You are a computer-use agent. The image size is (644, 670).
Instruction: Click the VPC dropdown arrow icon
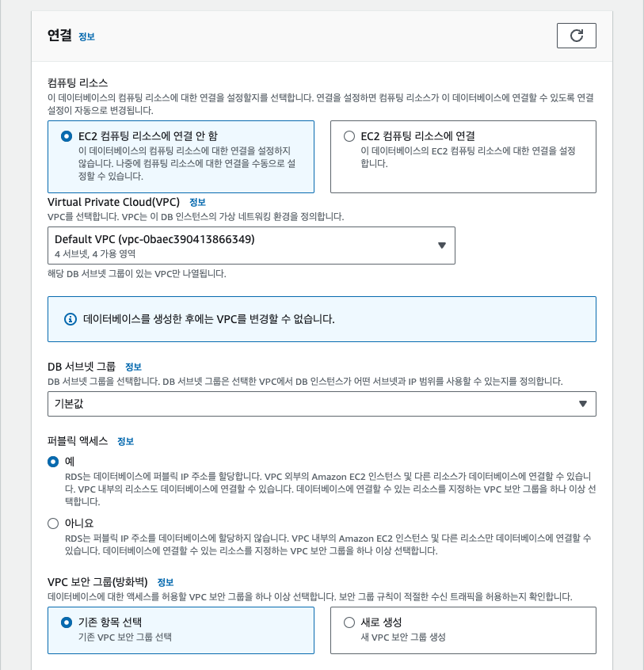[x=442, y=246]
